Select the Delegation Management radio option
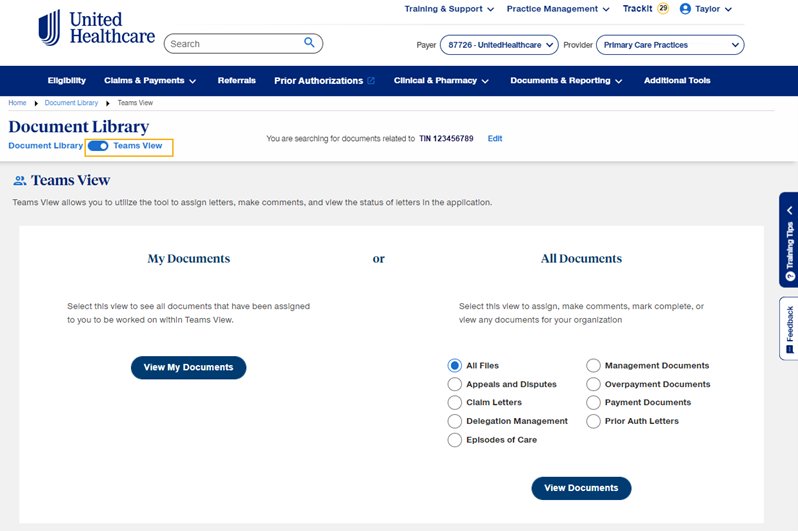798x531 pixels. tap(454, 422)
